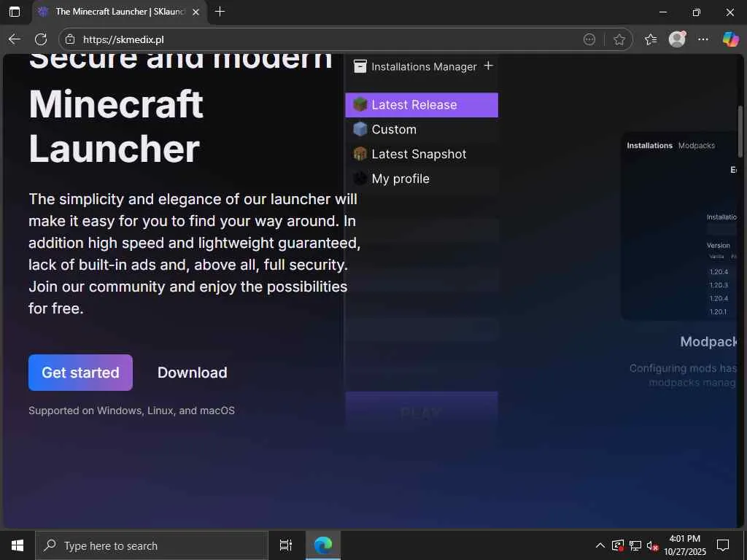Viewport: 747px width, 560px height.
Task: Open the notification center
Action: [x=723, y=545]
